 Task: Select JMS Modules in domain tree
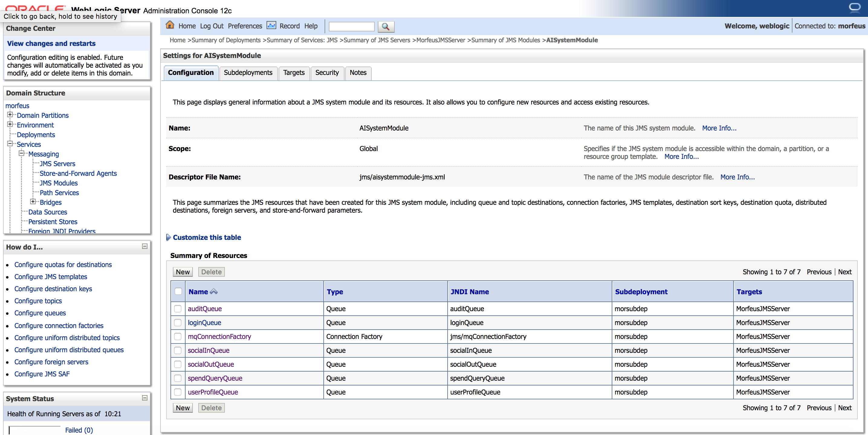tap(59, 183)
